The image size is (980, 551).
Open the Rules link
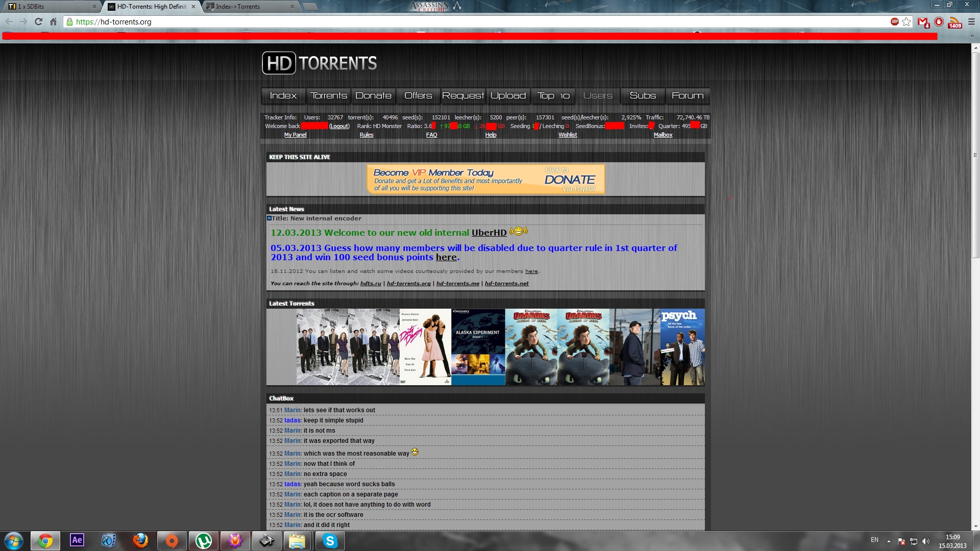coord(366,135)
